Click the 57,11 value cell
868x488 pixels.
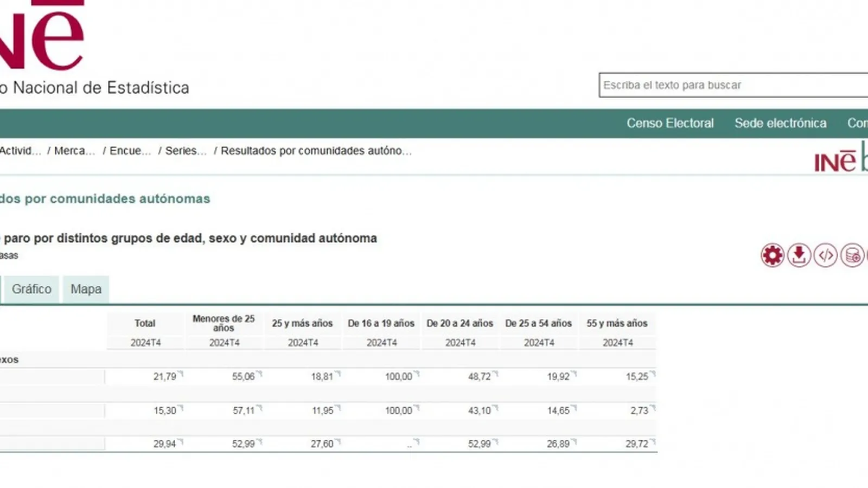(x=243, y=411)
